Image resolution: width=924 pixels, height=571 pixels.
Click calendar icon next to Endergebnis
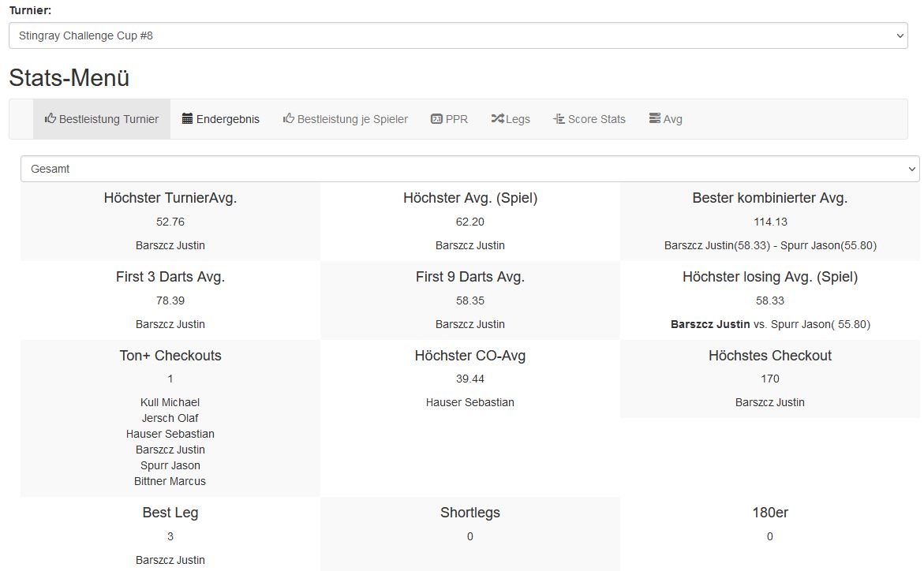(187, 118)
